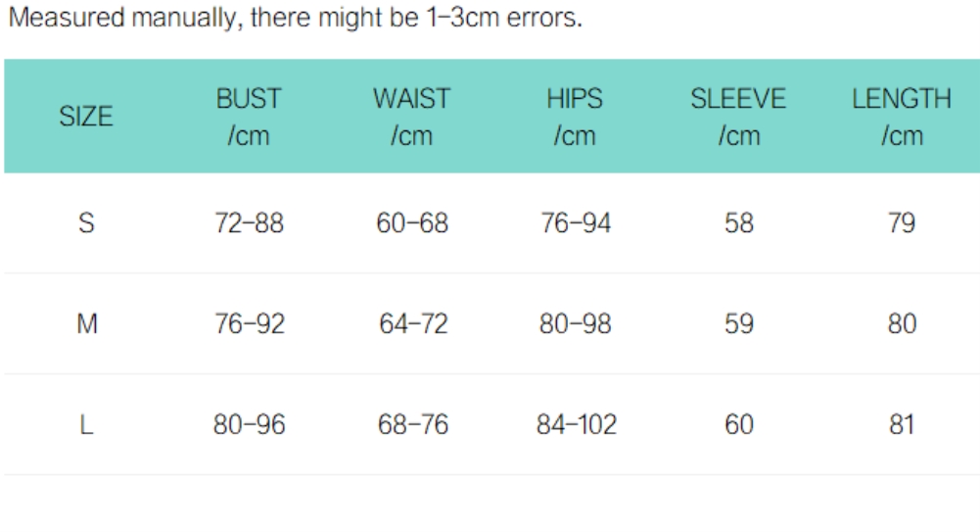This screenshot has width=980, height=532.
Task: Click hips measurement 80-98
Action: [x=576, y=324]
